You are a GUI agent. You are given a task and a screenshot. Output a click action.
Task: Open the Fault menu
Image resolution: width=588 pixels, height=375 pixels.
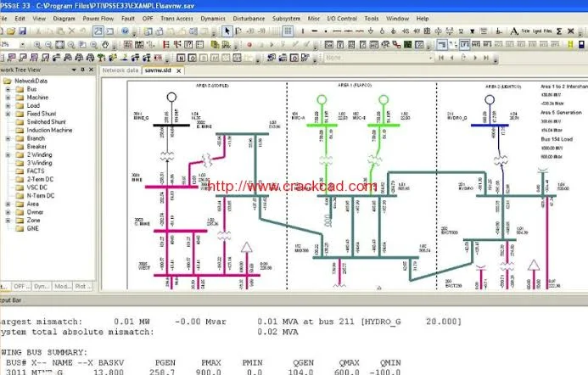[x=128, y=19]
